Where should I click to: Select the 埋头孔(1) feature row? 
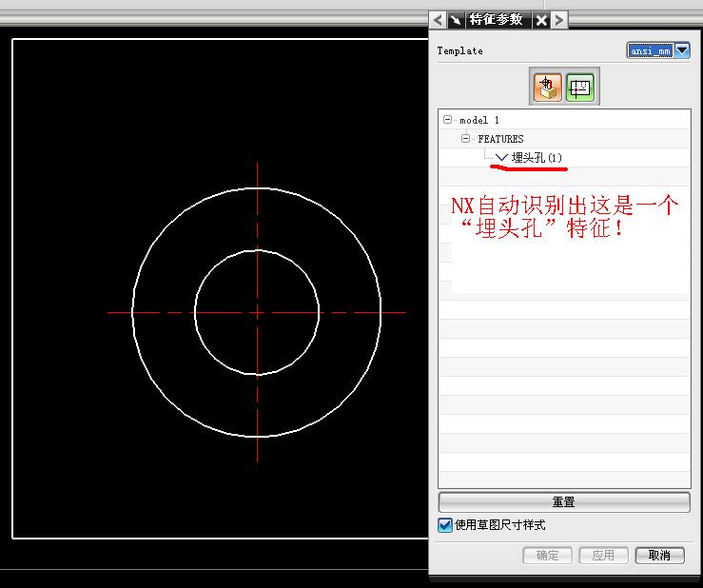564,157
